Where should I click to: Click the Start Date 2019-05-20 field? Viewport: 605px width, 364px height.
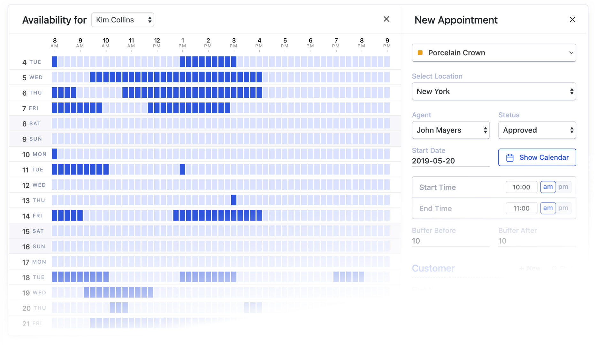450,161
